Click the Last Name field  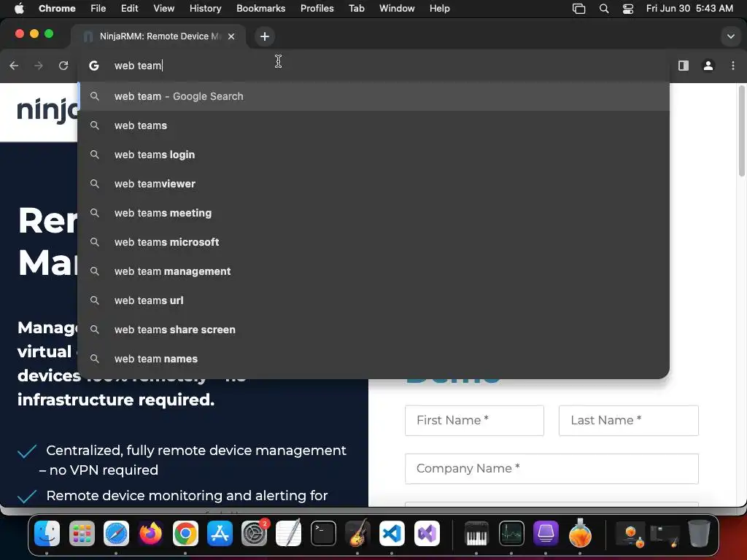coord(628,421)
